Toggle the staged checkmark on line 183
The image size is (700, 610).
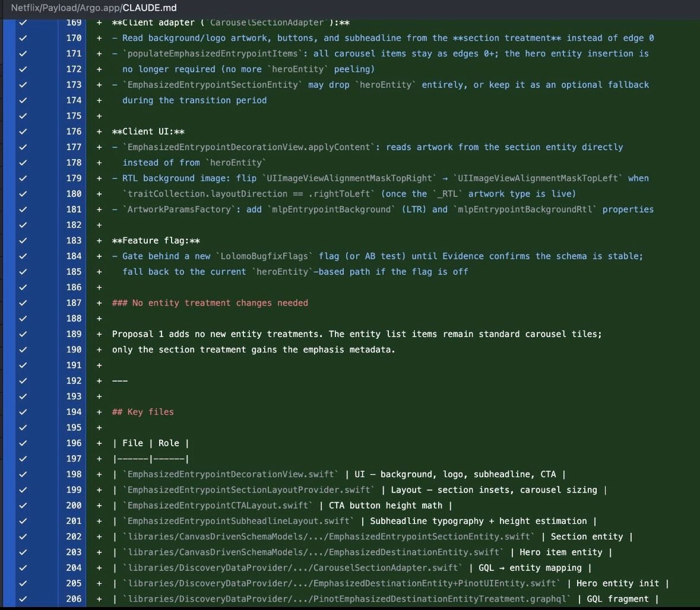23,240
